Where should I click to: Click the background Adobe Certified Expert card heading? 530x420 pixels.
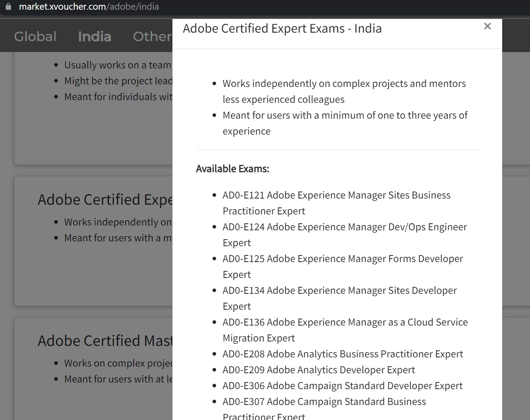pyautogui.click(x=105, y=200)
